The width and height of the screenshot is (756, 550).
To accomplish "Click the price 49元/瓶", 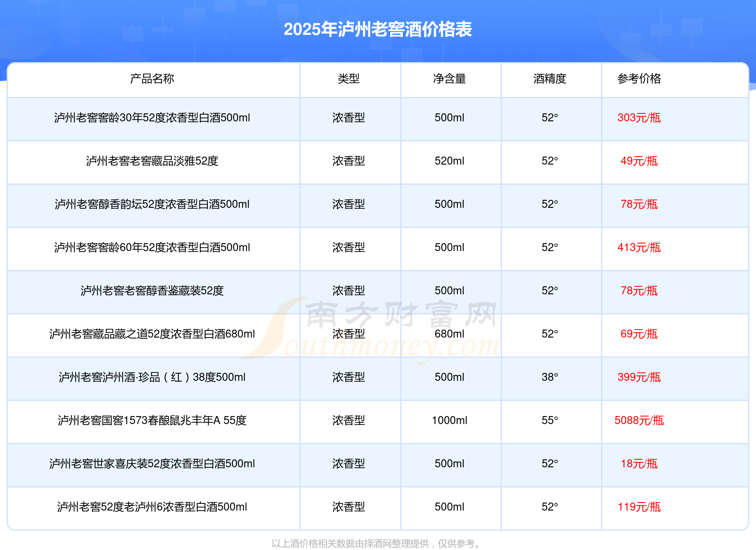I will (x=639, y=161).
